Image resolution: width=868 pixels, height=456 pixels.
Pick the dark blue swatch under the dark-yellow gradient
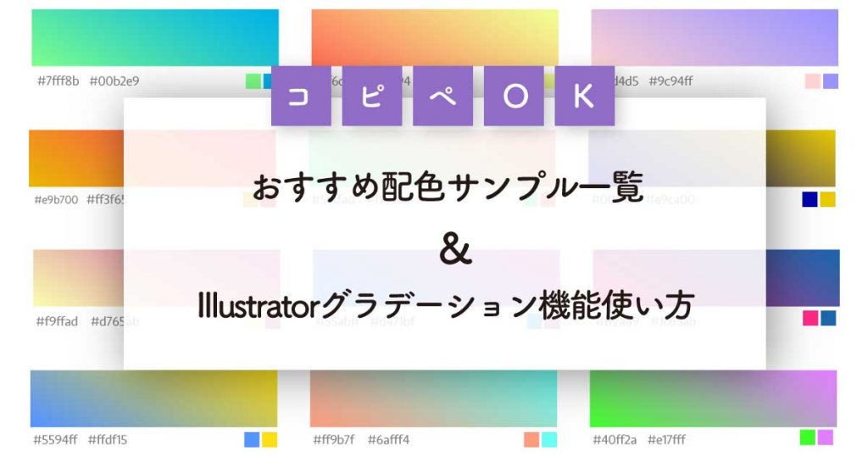tap(810, 199)
